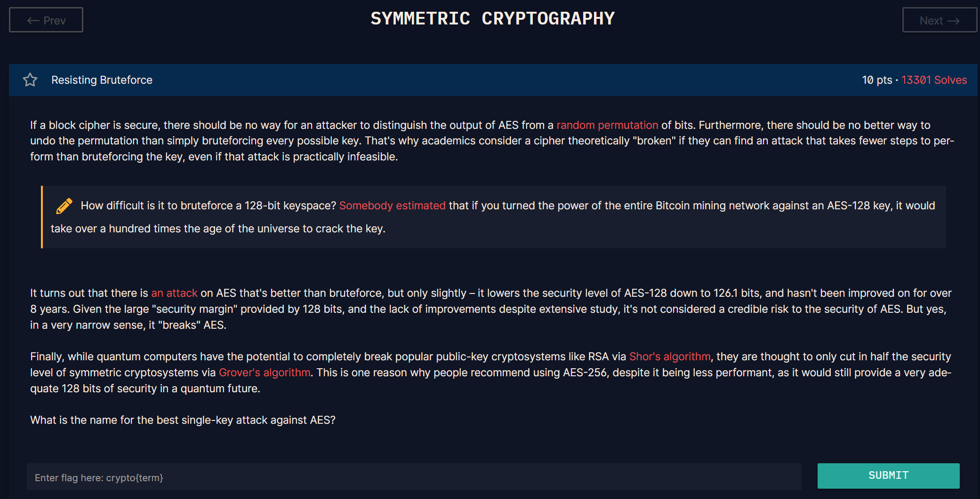Click the final question about single-key attack

pos(183,420)
